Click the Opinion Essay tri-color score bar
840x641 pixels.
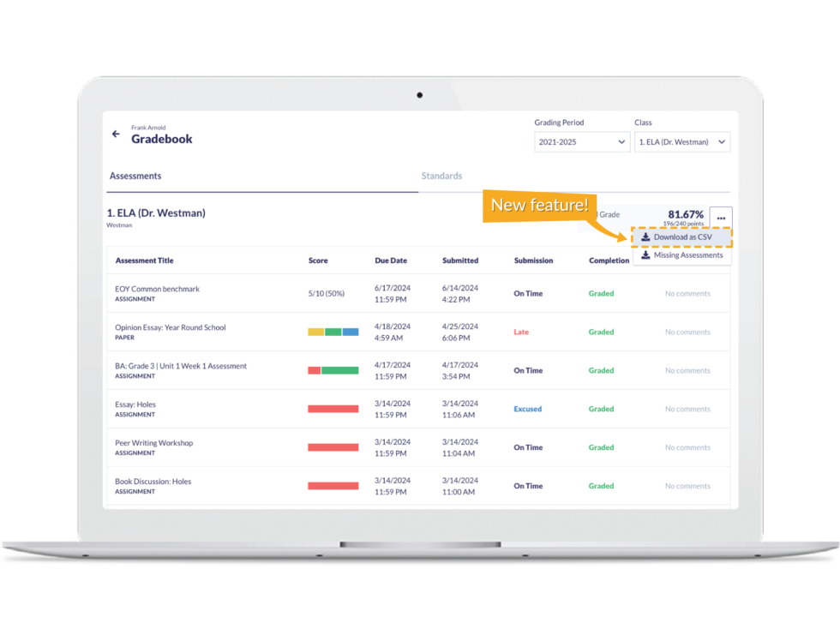(x=333, y=332)
